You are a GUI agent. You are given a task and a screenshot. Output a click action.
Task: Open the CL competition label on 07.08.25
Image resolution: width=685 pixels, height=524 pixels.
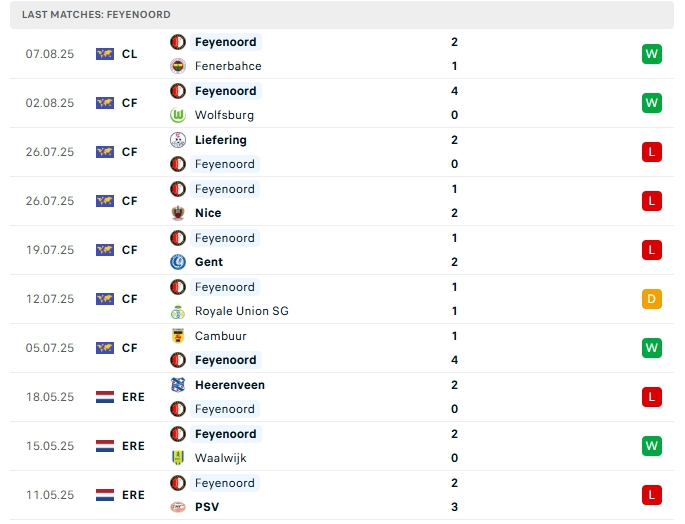coord(129,54)
